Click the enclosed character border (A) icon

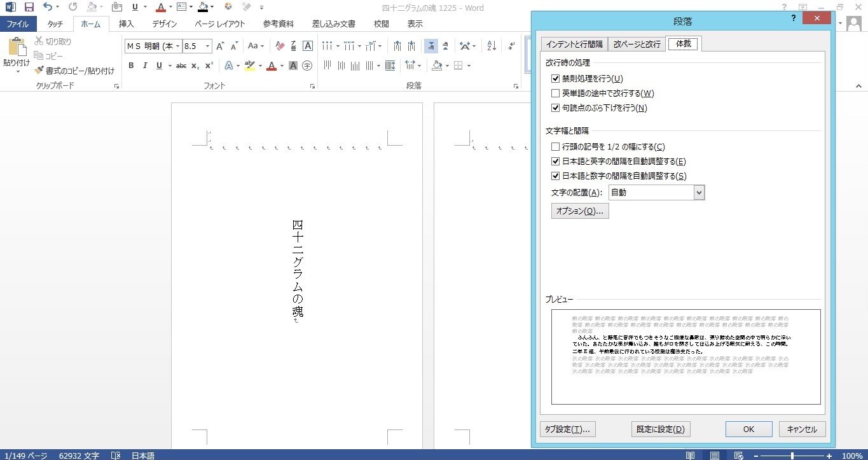[x=308, y=46]
